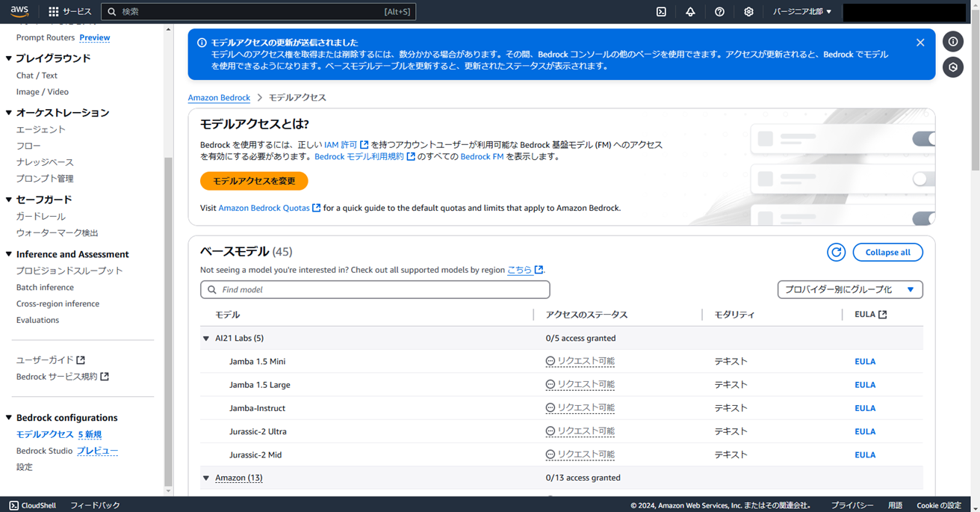The height and width of the screenshot is (512, 980).
Task: Click the external icon beside こちら
Action: tap(539, 270)
